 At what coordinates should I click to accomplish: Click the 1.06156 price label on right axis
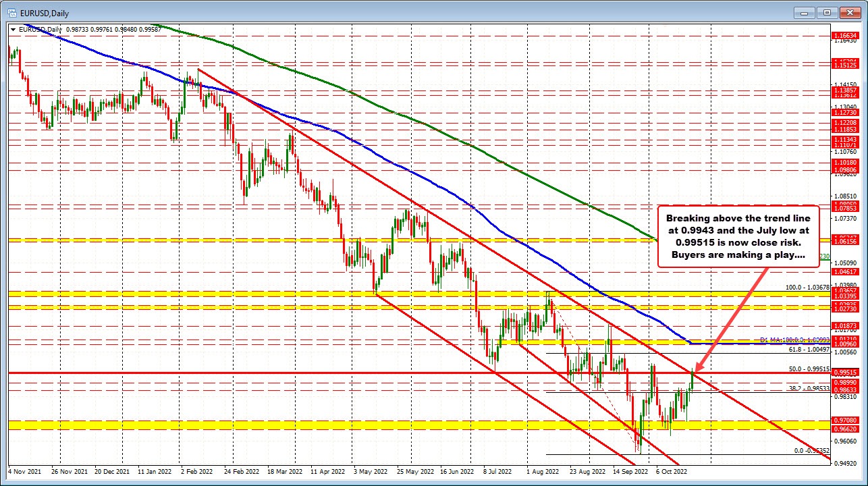pyautogui.click(x=846, y=240)
